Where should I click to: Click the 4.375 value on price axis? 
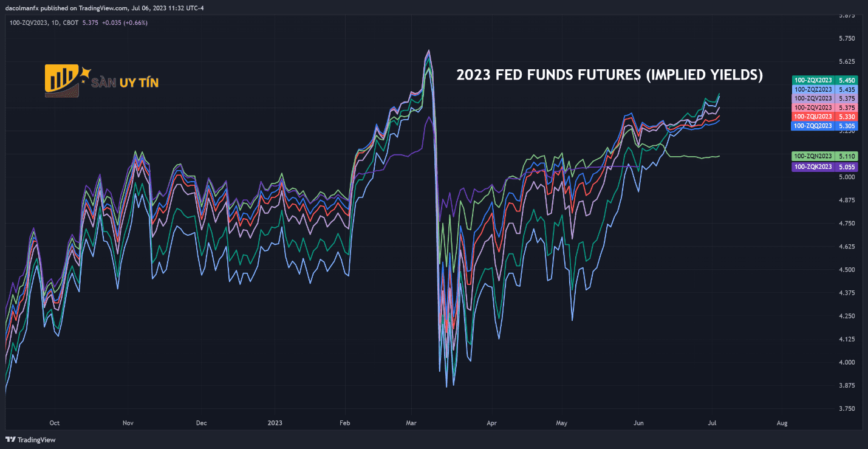coord(846,293)
